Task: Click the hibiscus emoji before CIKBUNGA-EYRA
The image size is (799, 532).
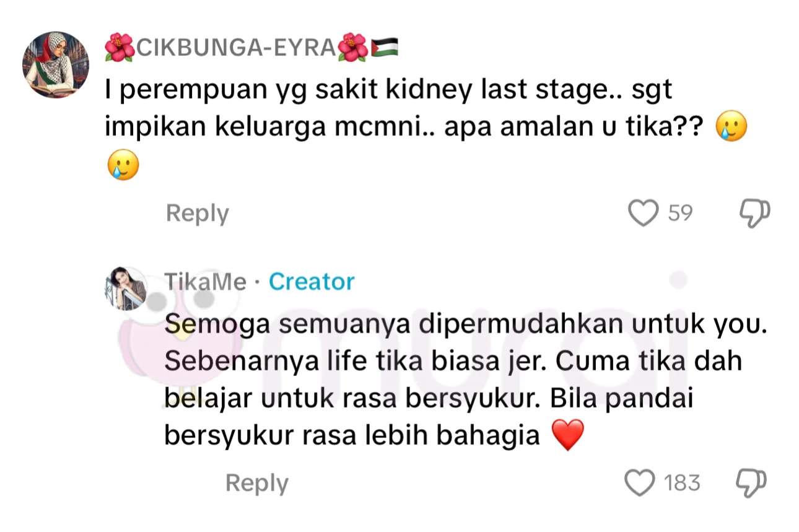Action: (x=119, y=48)
